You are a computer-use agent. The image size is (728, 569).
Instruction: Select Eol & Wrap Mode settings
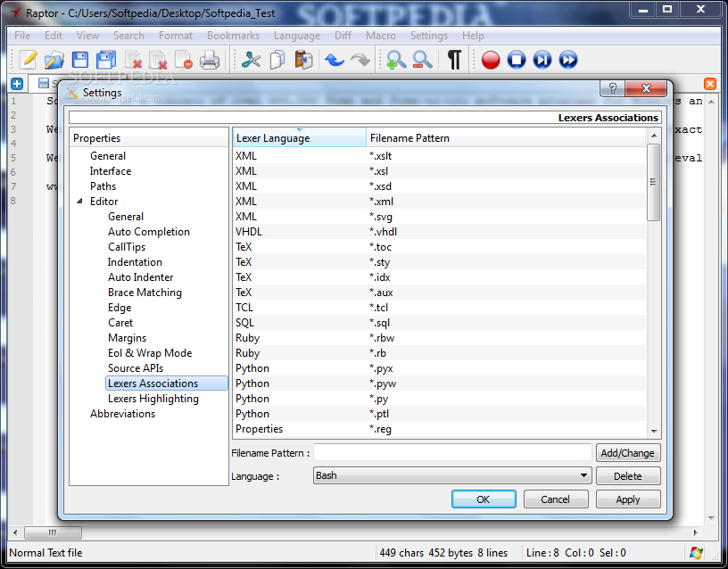[x=150, y=352]
